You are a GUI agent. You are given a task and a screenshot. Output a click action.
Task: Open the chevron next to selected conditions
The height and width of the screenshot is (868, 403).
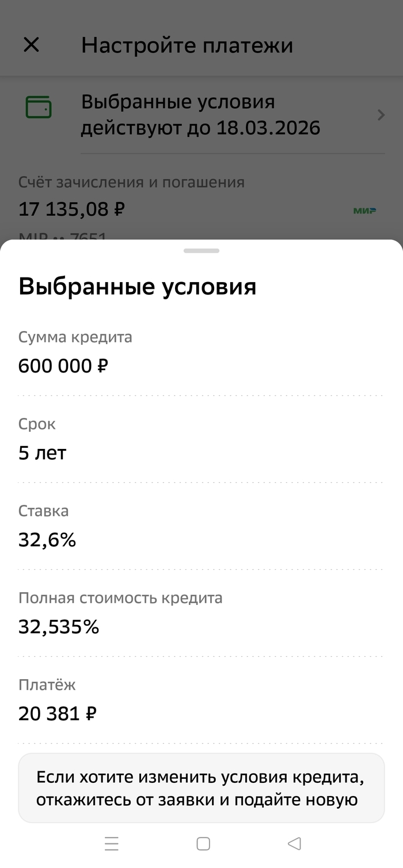[x=381, y=115]
